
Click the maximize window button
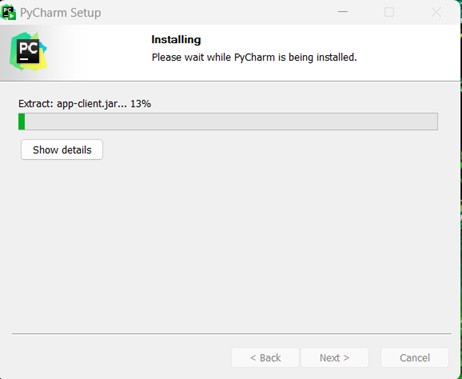(389, 12)
